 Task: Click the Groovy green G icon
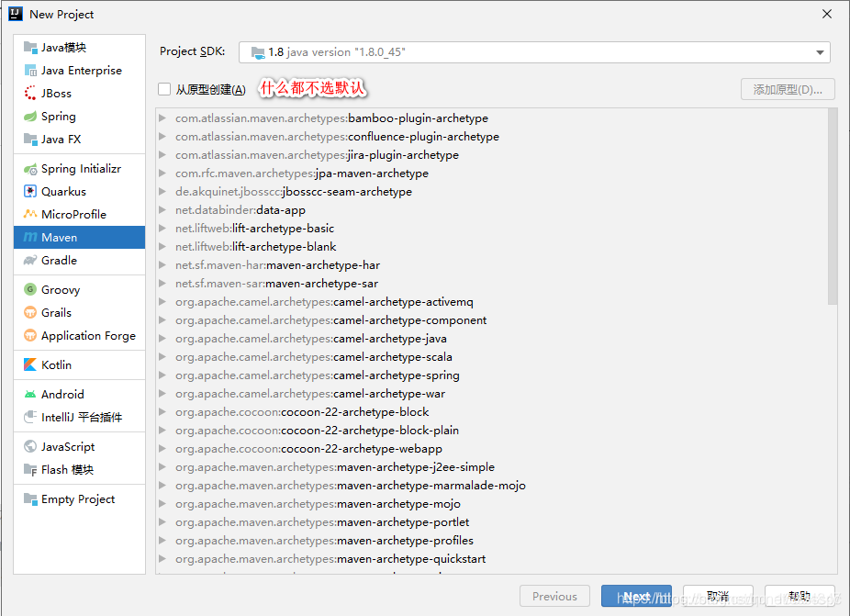[30, 289]
